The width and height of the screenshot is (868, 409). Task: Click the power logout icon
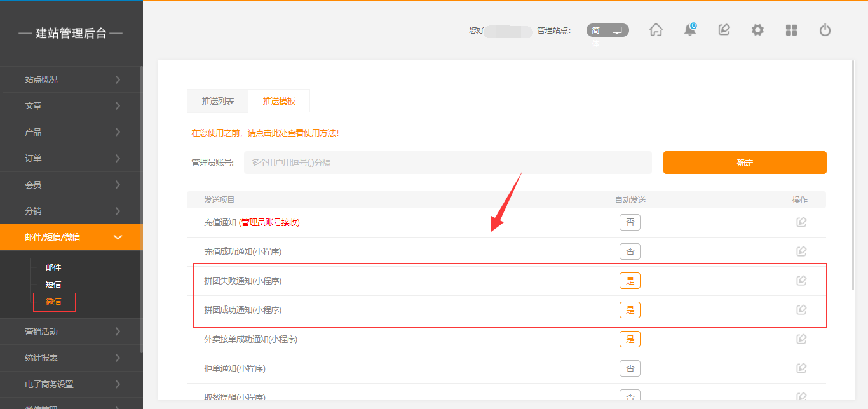pos(825,30)
